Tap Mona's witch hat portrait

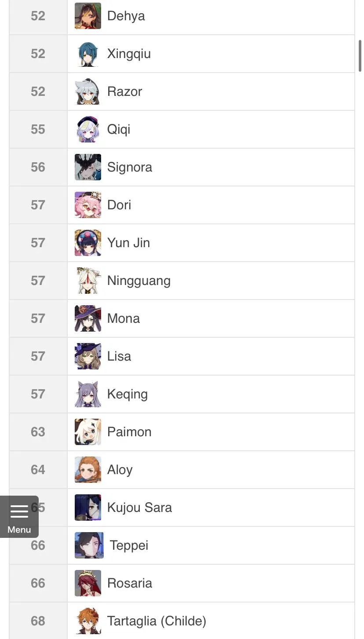click(x=88, y=318)
